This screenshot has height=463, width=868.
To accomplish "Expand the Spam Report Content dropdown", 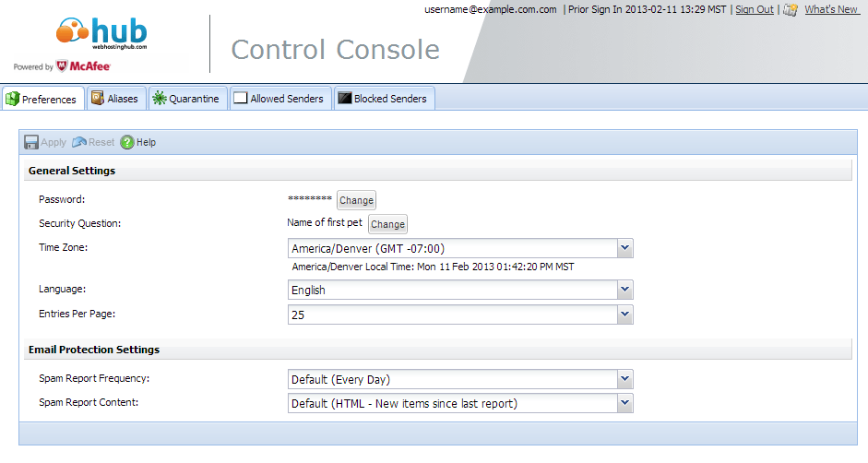I will (624, 403).
